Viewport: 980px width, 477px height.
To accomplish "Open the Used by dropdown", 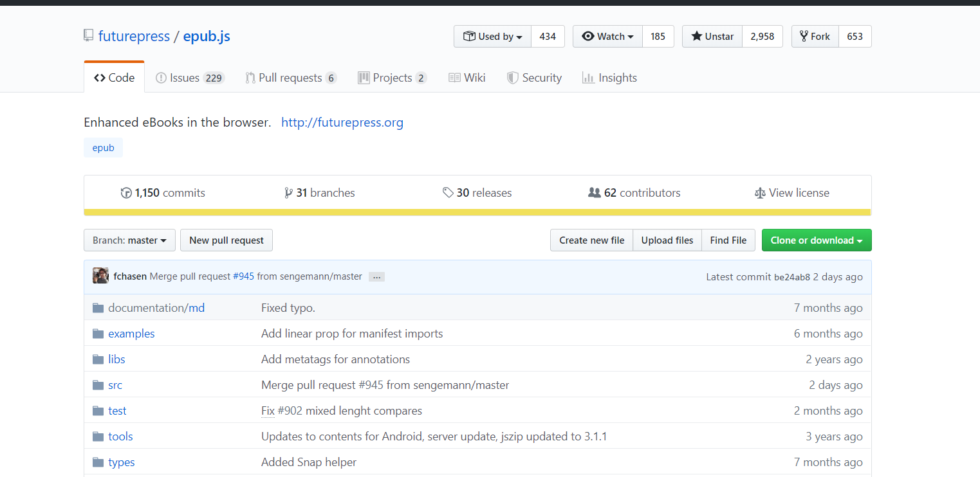I will [493, 37].
